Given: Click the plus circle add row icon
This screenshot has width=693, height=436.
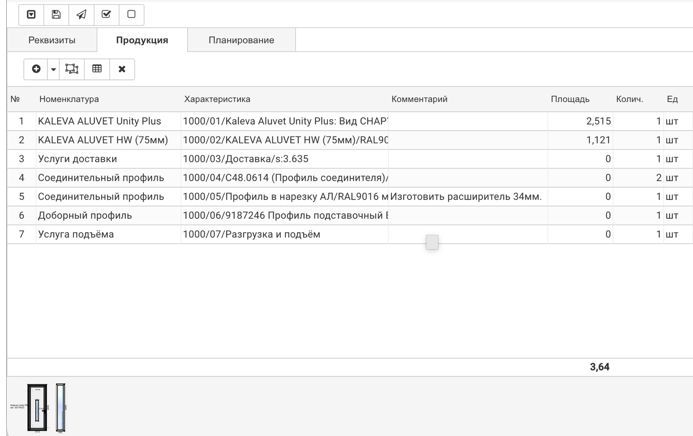Looking at the screenshot, I should tap(36, 69).
